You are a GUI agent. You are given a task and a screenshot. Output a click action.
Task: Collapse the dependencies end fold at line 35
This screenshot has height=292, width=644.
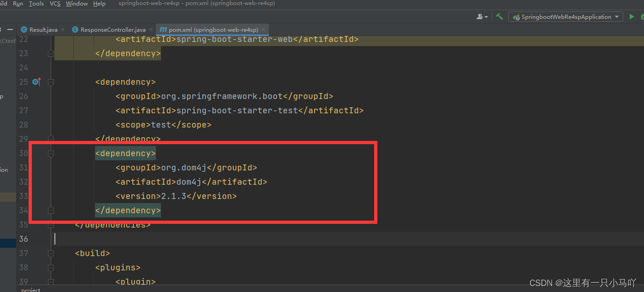click(51, 225)
